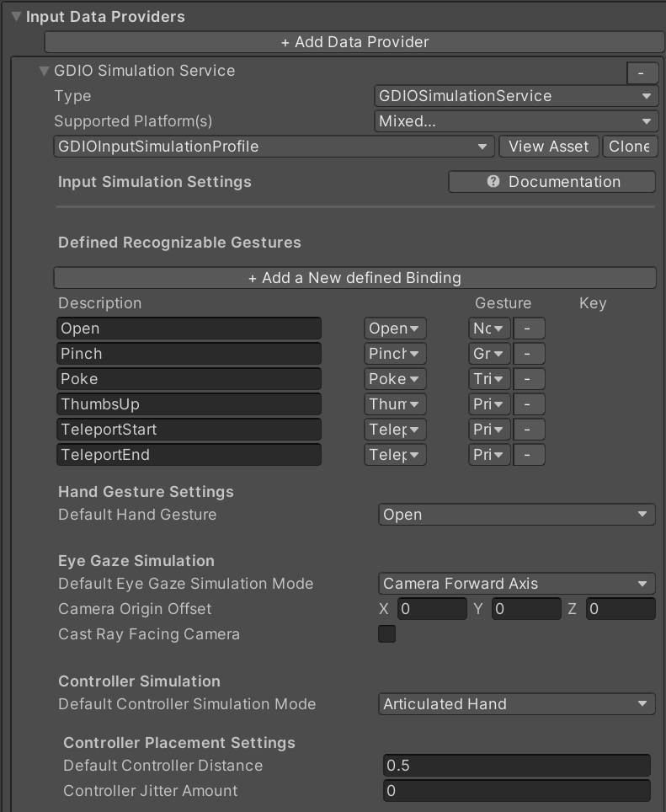
Task: Click the Clone profile button
Action: pos(630,147)
